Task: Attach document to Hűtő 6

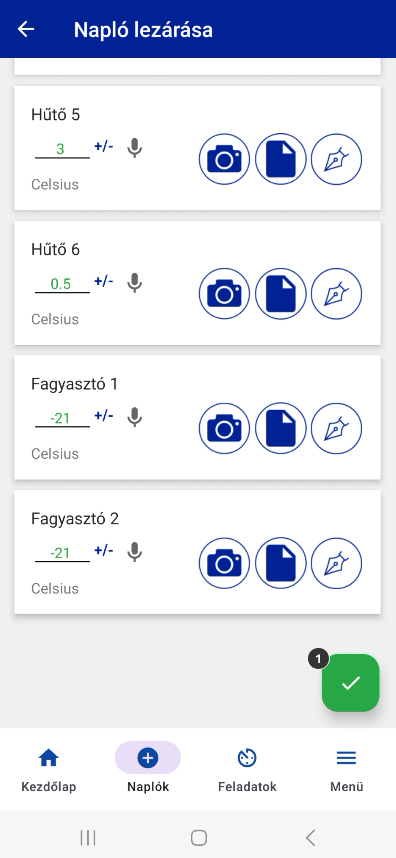Action: [x=281, y=294]
